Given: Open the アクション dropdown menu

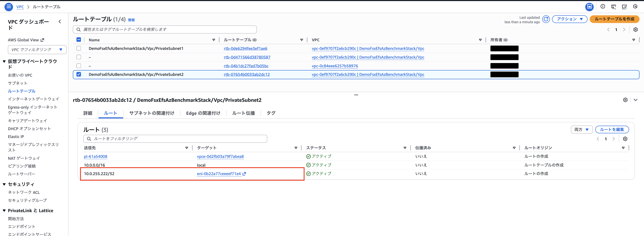Looking at the screenshot, I should 569,19.
